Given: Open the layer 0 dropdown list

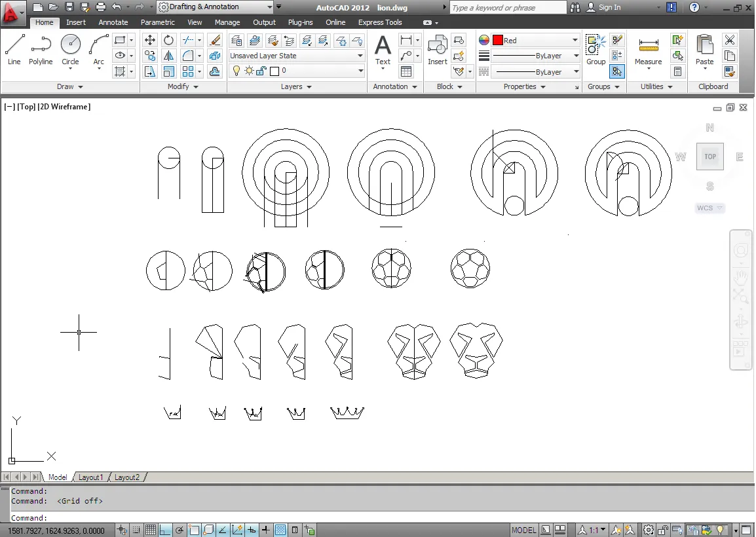Looking at the screenshot, I should [x=296, y=71].
